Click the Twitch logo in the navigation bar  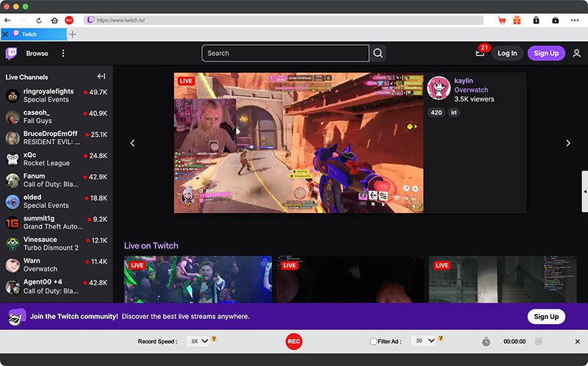12,53
